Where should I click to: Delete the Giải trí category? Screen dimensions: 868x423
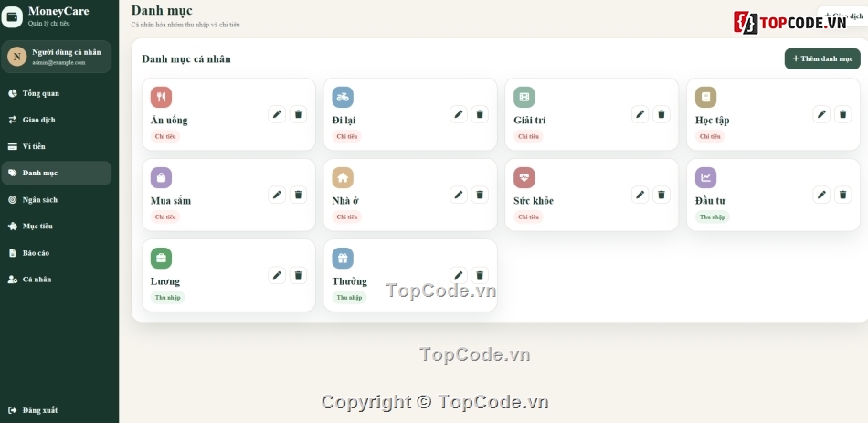[x=661, y=114]
